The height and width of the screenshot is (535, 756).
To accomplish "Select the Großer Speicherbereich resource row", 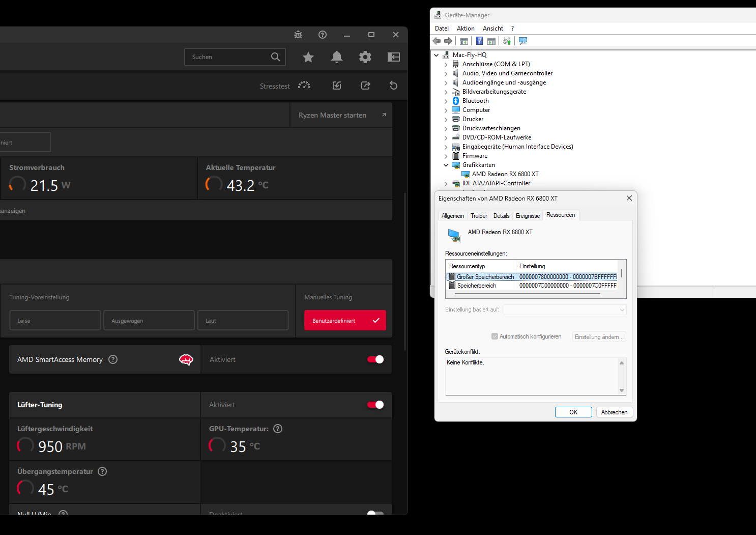I will click(x=532, y=277).
